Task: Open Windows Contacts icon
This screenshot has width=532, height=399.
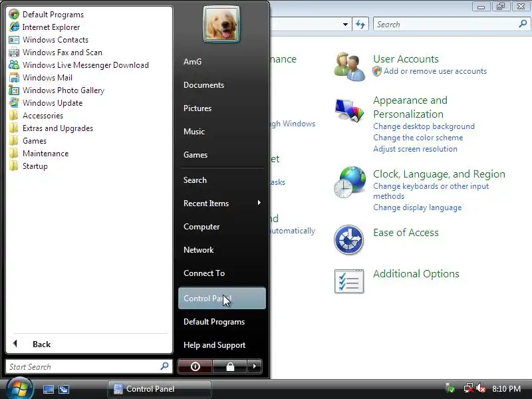Action: [14, 40]
